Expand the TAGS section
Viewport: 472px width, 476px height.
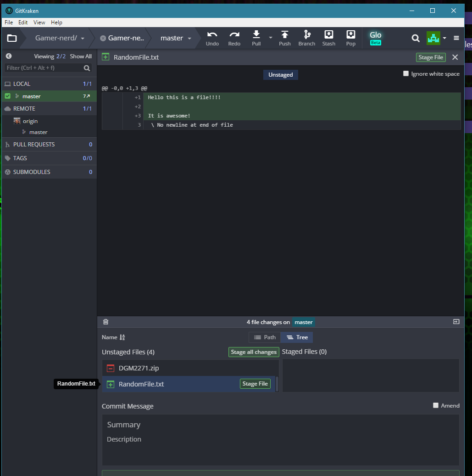(49, 158)
